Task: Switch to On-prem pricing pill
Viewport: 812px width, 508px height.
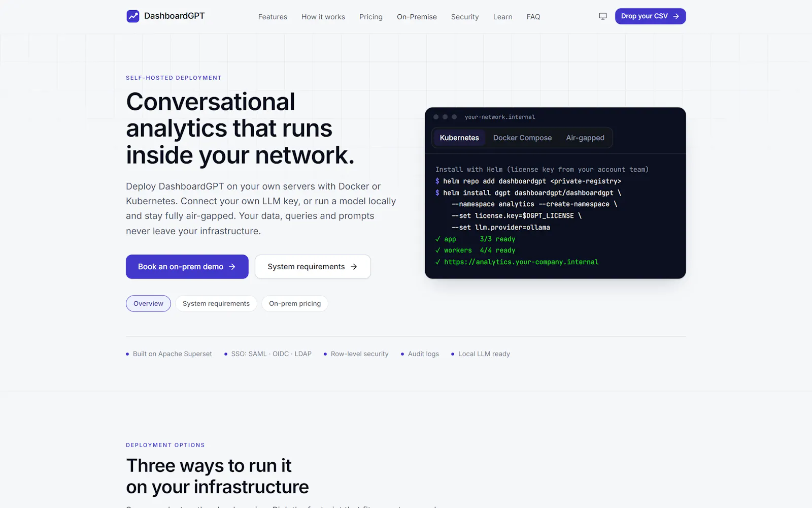Action: pos(295,303)
